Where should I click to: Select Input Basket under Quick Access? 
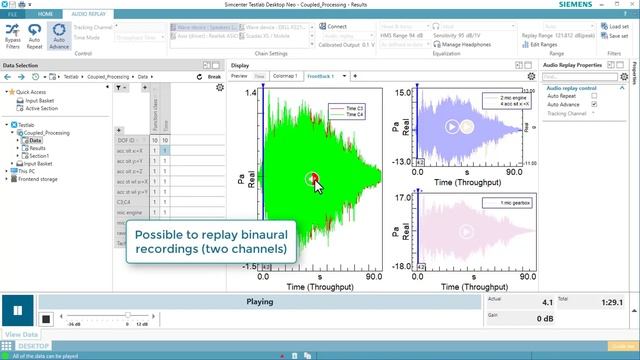click(40, 100)
